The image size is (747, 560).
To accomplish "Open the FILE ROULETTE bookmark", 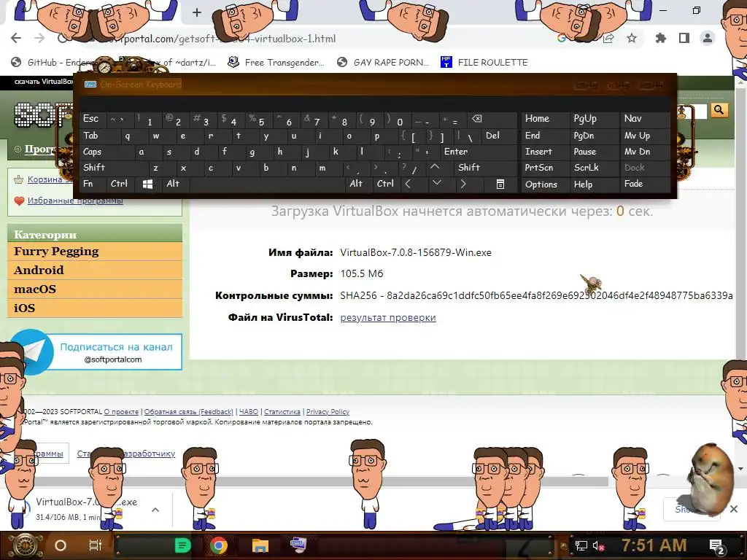I will (484, 63).
